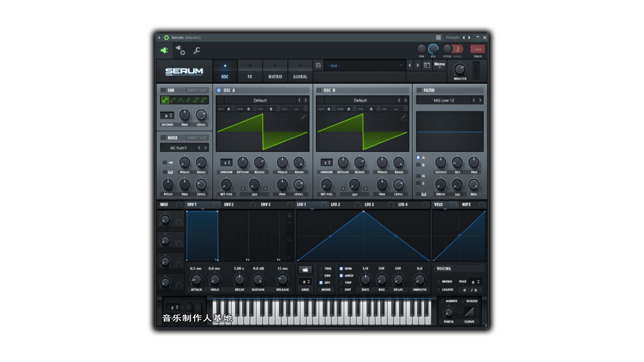Click the envelope ATTACK knob

(196, 279)
